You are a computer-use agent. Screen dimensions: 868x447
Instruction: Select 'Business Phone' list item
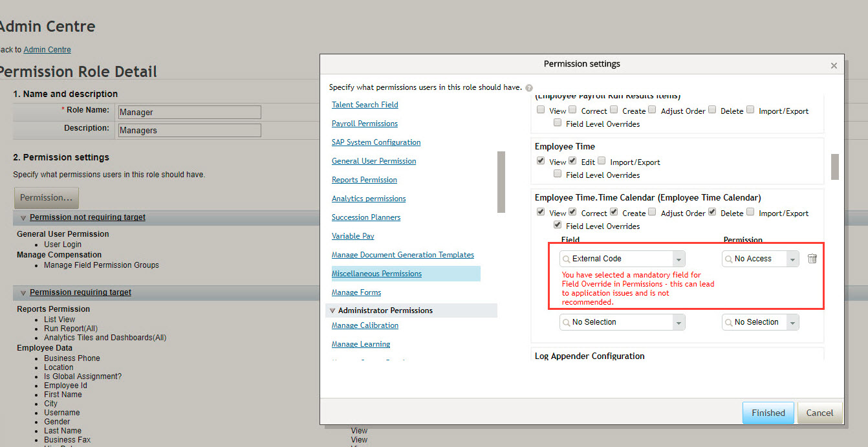click(72, 358)
